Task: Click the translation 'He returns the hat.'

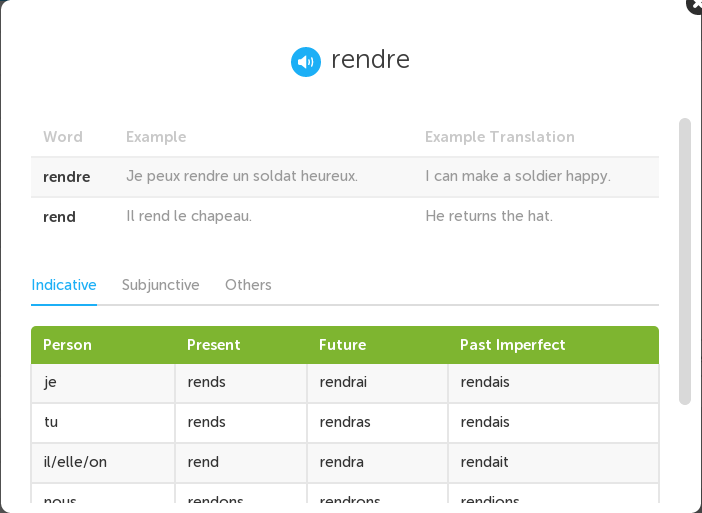Action: click(489, 216)
